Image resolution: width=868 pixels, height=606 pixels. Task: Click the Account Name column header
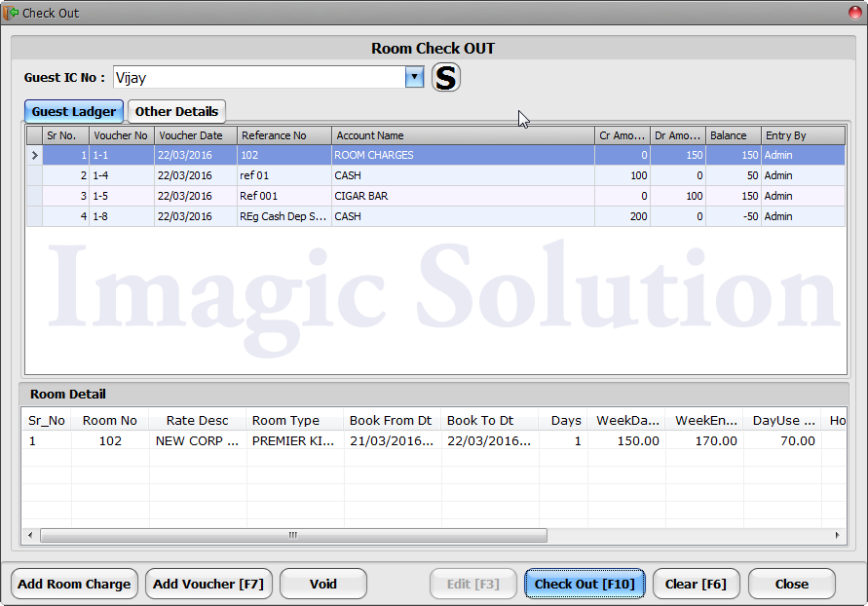(464, 135)
